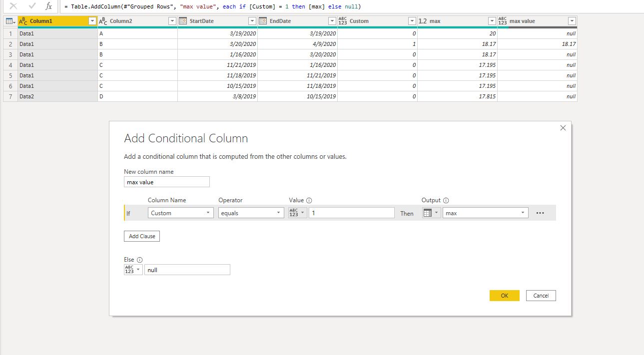Click the Data2 cell in Column1
This screenshot has height=355, width=644.
coord(57,96)
